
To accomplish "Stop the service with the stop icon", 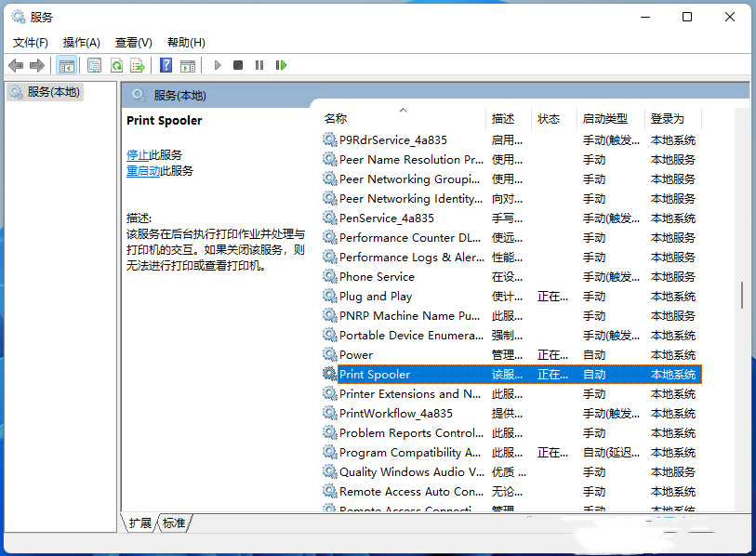I will click(x=237, y=65).
